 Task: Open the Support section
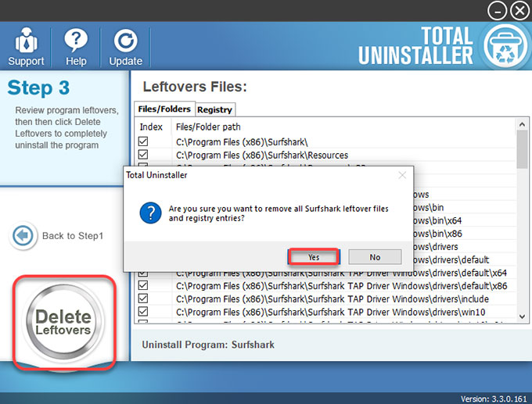pos(26,47)
